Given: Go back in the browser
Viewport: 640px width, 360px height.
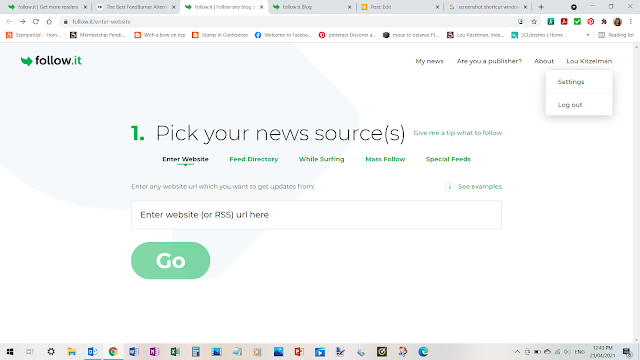Looking at the screenshot, I should click(9, 22).
